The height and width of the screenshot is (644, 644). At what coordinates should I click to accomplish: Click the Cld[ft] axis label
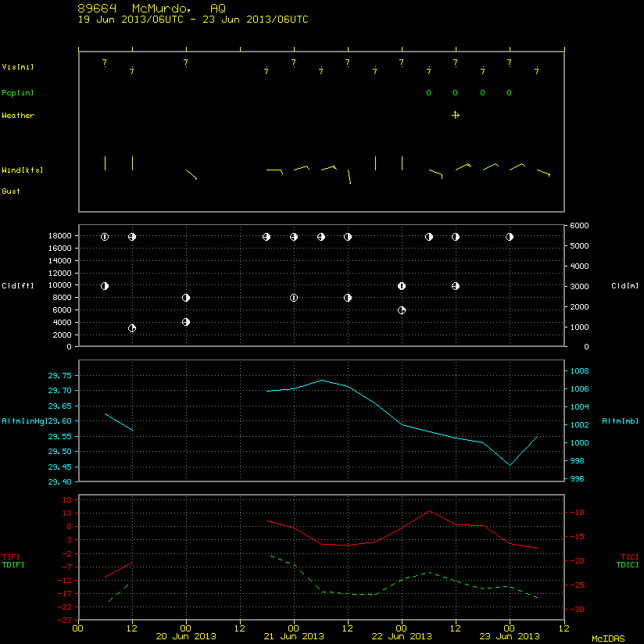pyautogui.click(x=18, y=285)
